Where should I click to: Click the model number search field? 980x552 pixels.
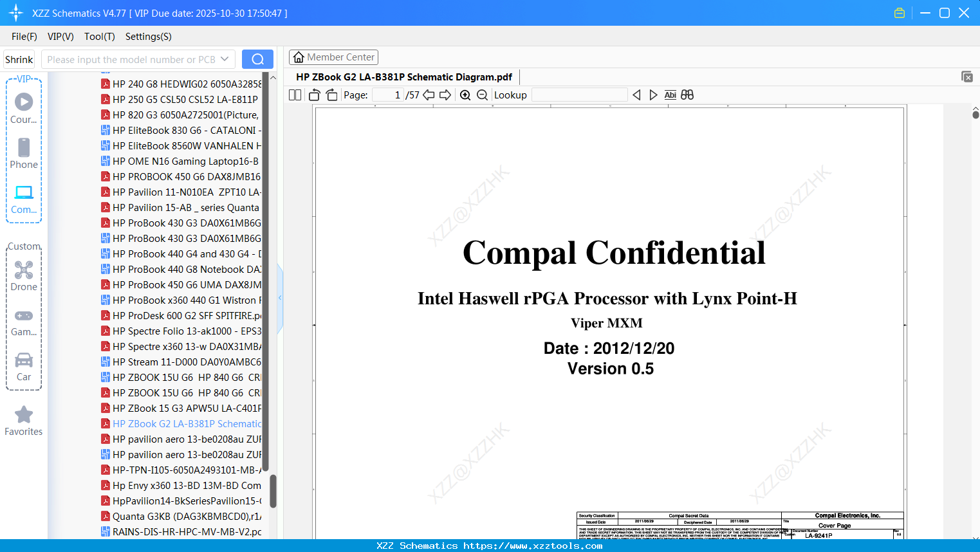point(131,59)
